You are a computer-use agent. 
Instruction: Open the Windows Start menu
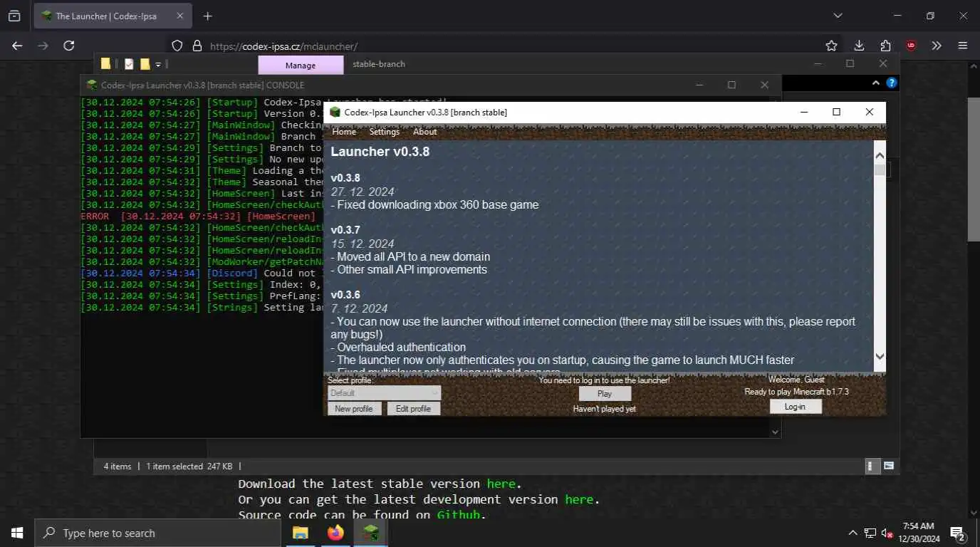coord(16,533)
